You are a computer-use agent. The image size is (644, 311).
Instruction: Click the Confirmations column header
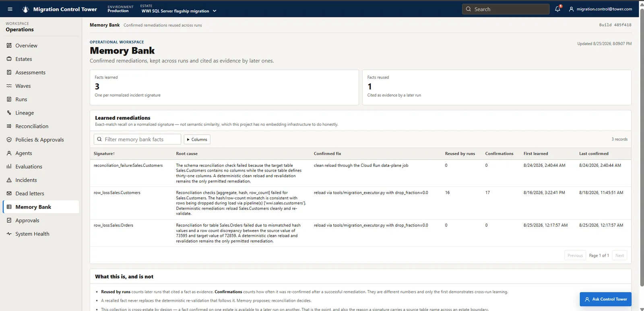(x=499, y=153)
